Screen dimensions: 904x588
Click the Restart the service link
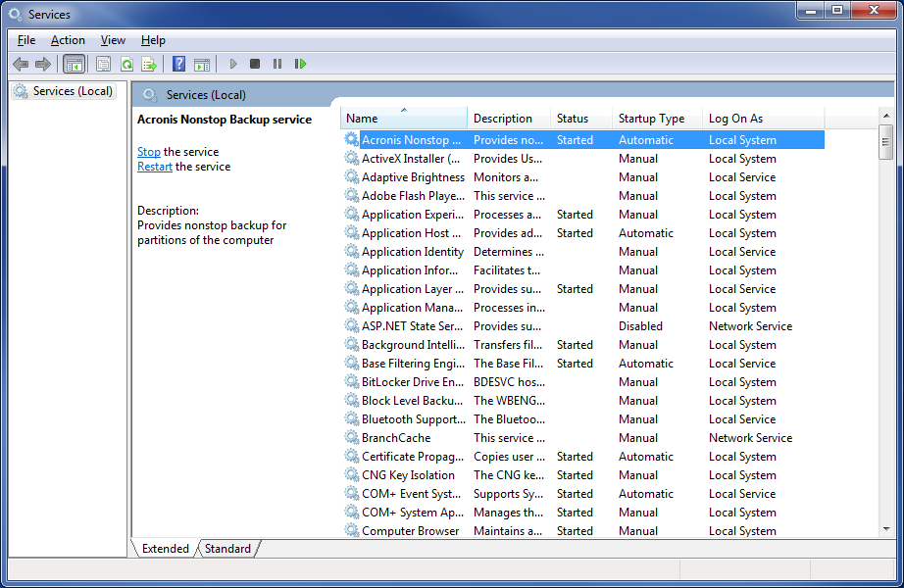(155, 167)
